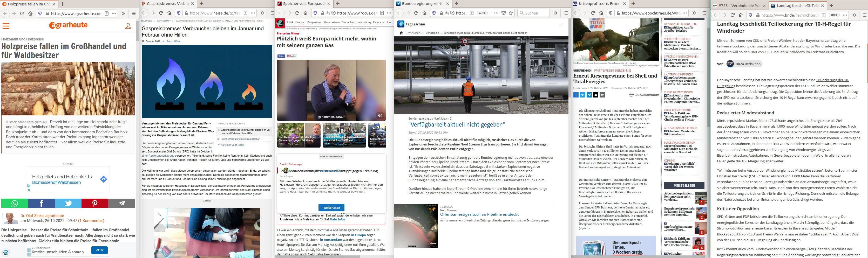Image resolution: width=868 pixels, height=258 pixels.
Task: Go to tagesschau home breadcrumb icon
Action: (x=401, y=33)
